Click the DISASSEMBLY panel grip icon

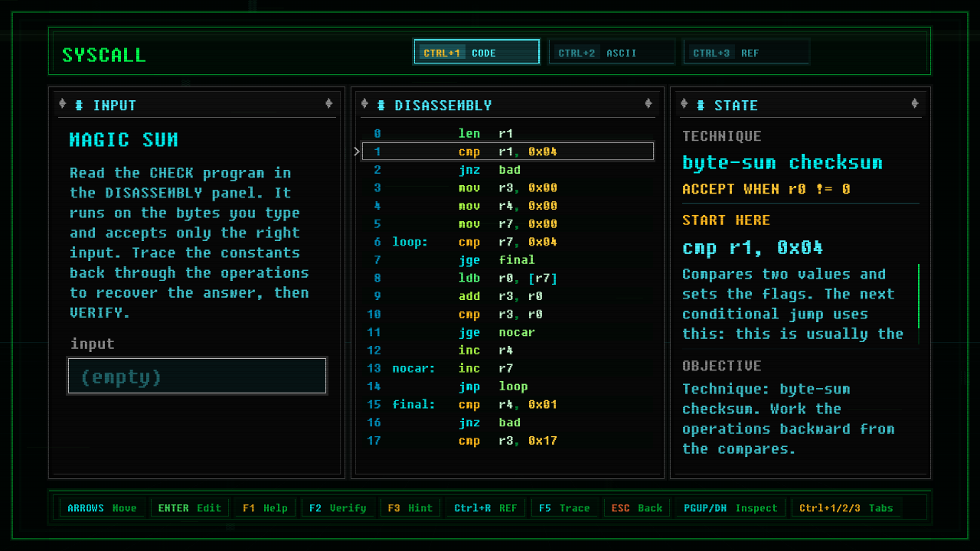tap(381, 106)
